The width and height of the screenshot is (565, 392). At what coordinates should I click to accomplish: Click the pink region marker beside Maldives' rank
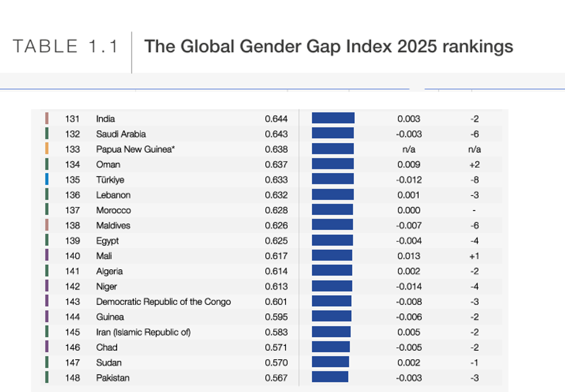[47, 225]
